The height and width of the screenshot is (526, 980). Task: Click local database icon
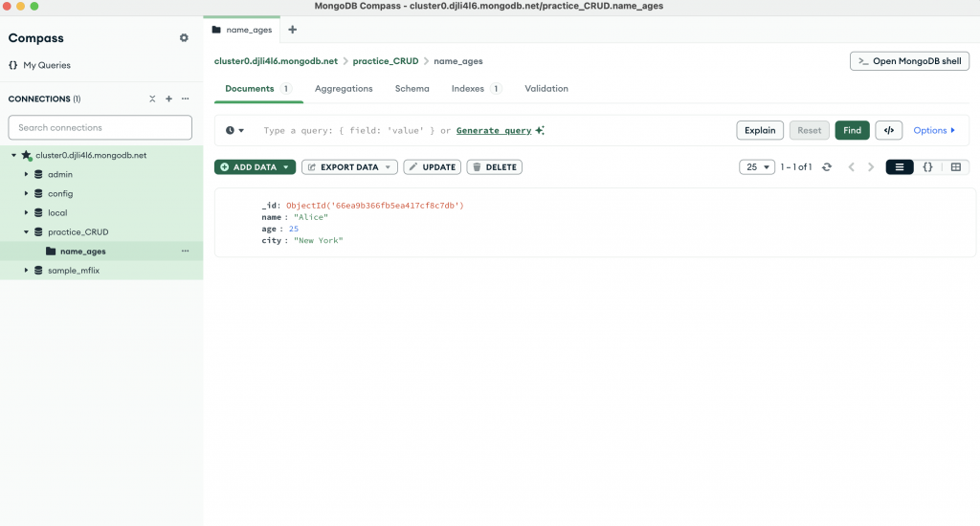click(38, 212)
